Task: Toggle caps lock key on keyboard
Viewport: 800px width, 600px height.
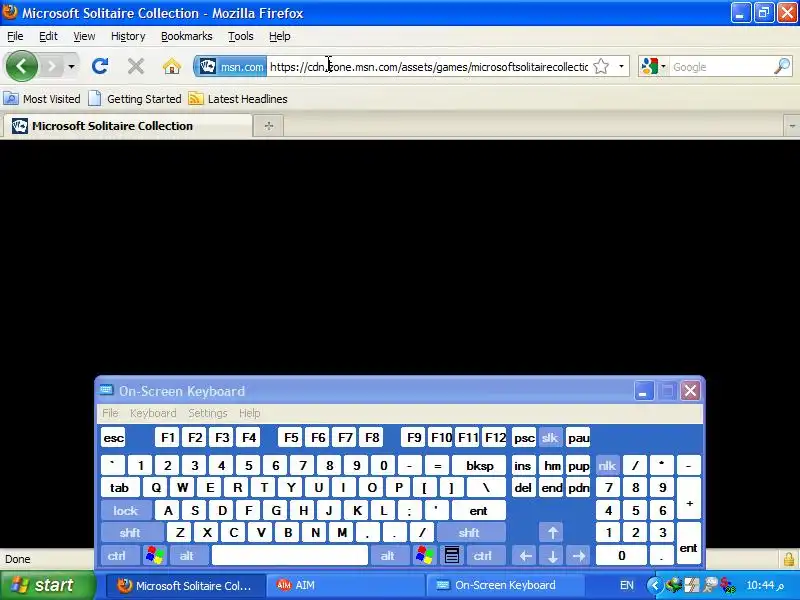Action: 126,510
